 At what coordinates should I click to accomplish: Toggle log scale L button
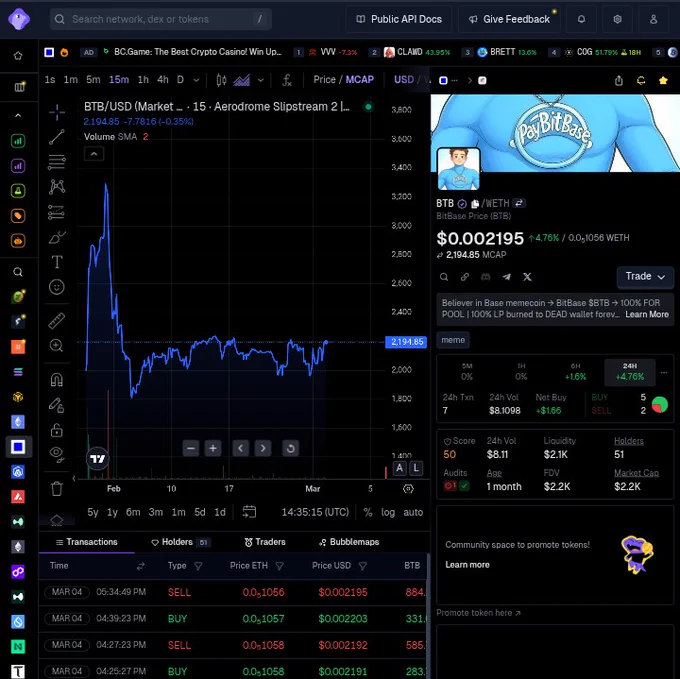[x=416, y=468]
